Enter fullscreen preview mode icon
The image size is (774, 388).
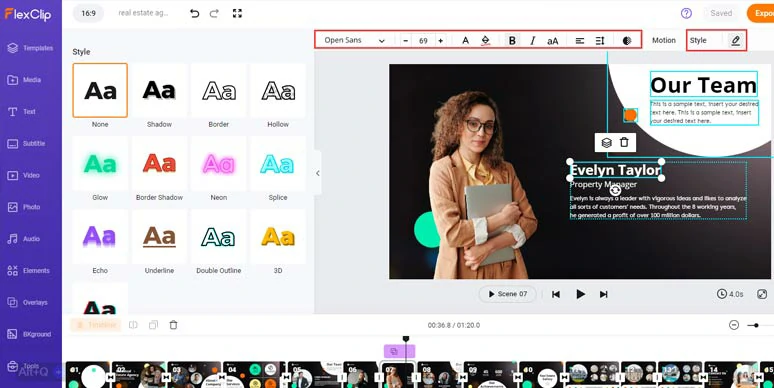point(237,13)
